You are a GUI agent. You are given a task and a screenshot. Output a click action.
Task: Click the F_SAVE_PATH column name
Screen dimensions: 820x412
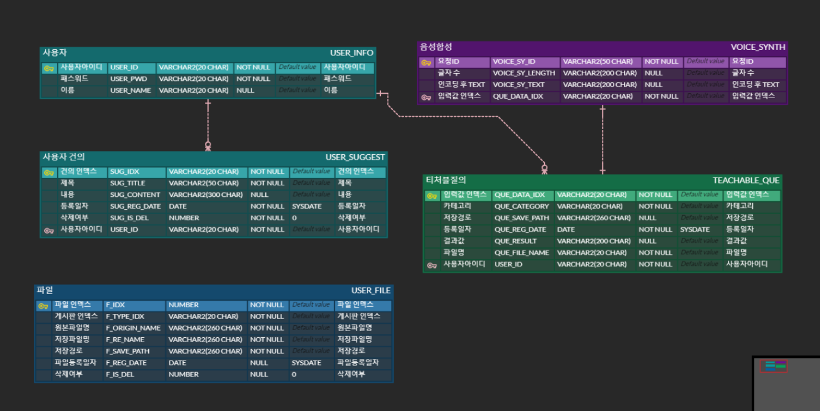click(x=128, y=351)
